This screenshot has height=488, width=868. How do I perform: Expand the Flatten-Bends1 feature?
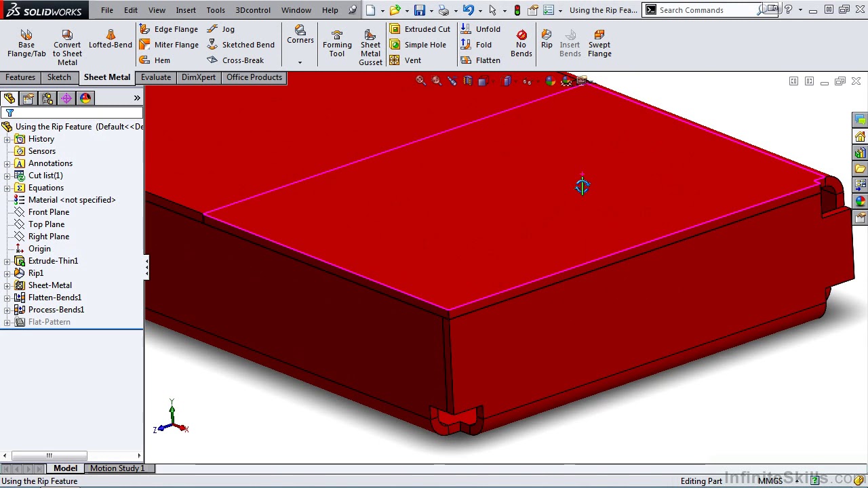(7, 298)
